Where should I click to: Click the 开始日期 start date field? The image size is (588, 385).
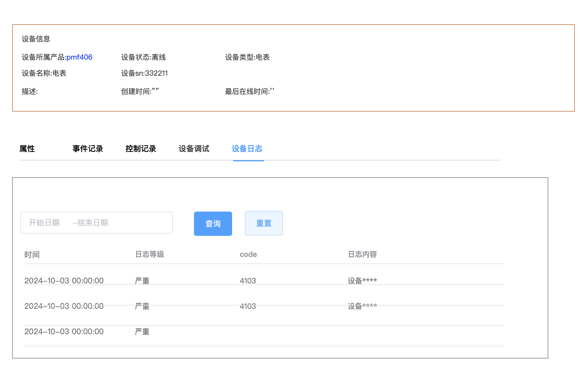(44, 223)
